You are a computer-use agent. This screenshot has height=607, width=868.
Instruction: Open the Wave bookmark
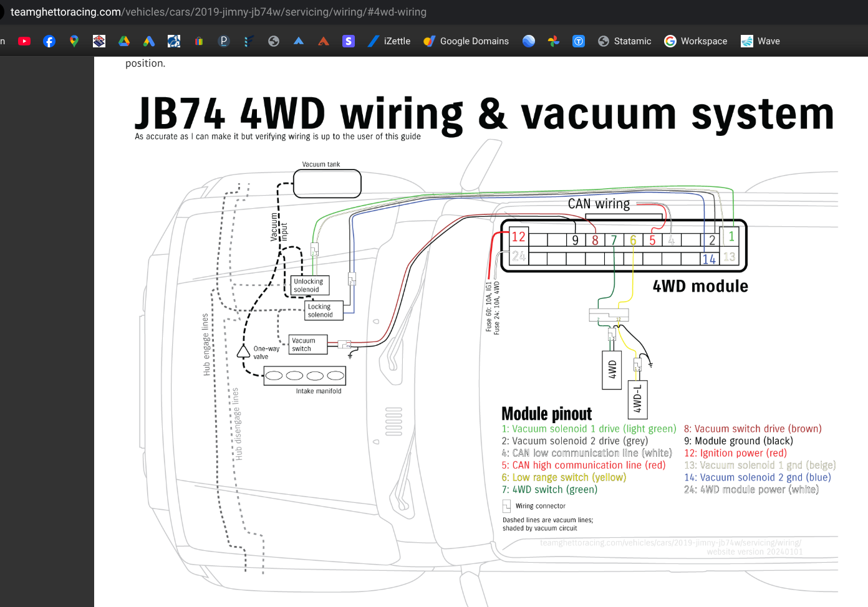(x=760, y=41)
